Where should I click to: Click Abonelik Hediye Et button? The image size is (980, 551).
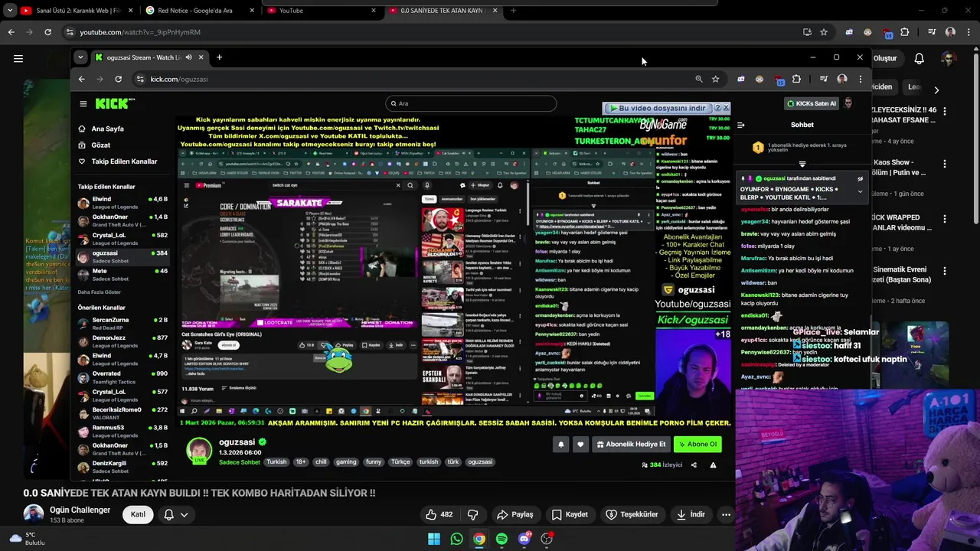pos(631,444)
